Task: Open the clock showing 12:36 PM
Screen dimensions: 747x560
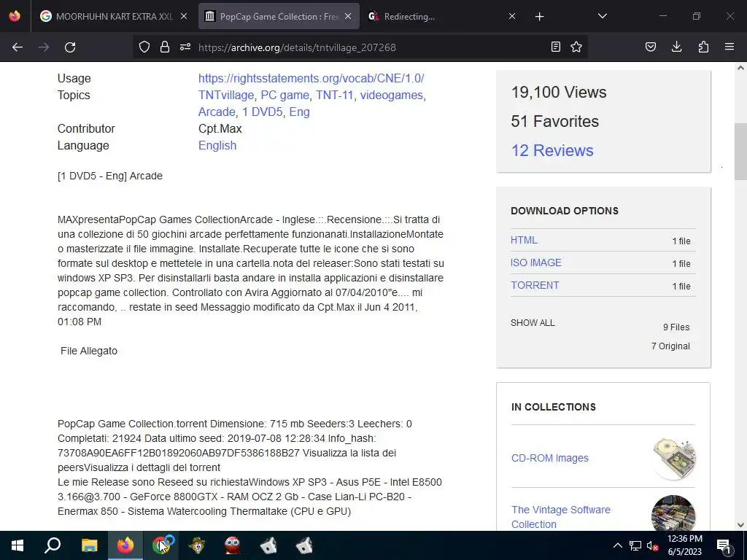Action: (x=684, y=545)
